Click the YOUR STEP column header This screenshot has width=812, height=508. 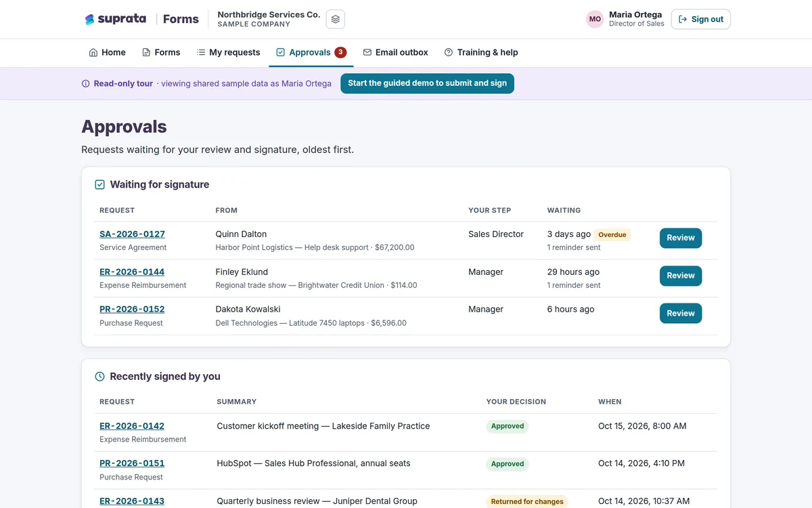[489, 210]
